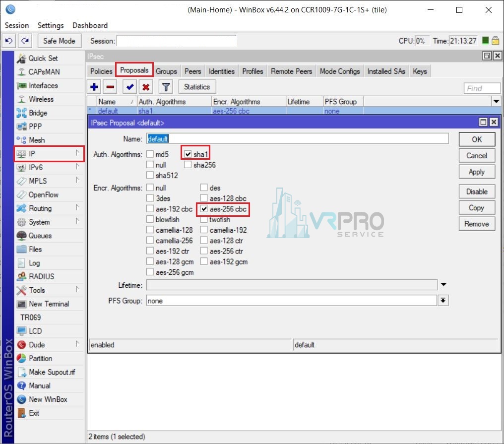The width and height of the screenshot is (504, 444).
Task: Expand the Lifetime field arrow
Action: [443, 285]
